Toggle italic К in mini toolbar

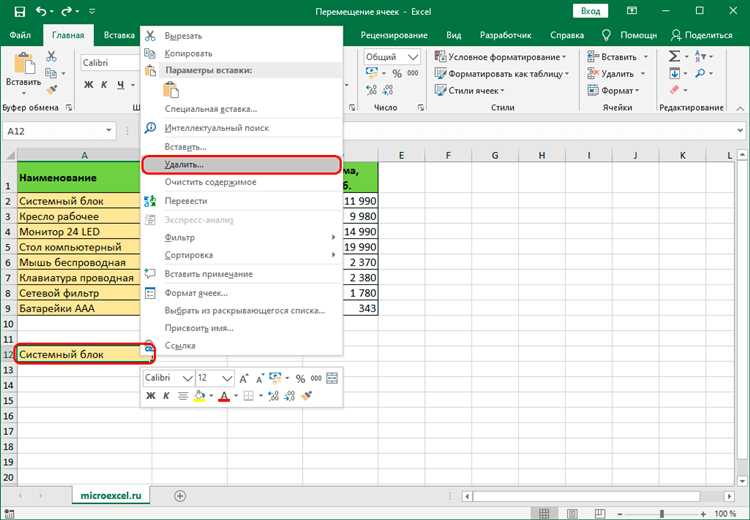tap(166, 396)
